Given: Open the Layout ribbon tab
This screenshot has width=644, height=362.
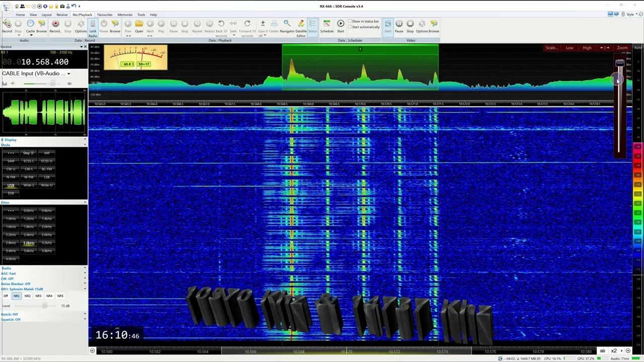Looking at the screenshot, I should click(46, 15).
